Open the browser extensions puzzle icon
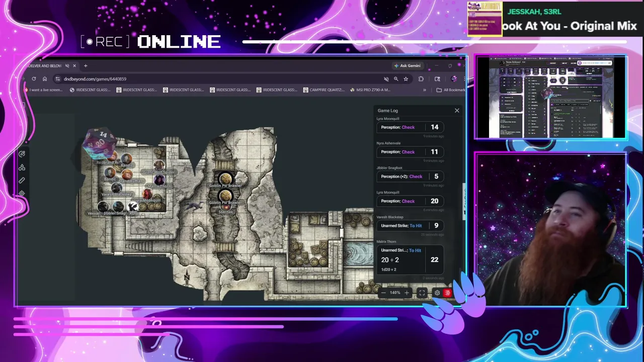This screenshot has width=644, height=362. point(421,79)
